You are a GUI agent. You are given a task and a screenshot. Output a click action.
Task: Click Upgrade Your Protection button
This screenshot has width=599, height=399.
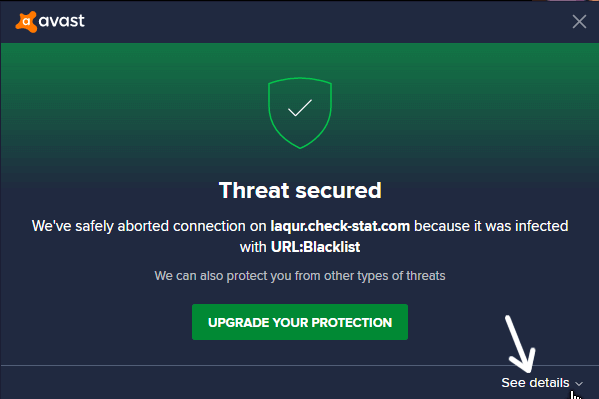300,322
